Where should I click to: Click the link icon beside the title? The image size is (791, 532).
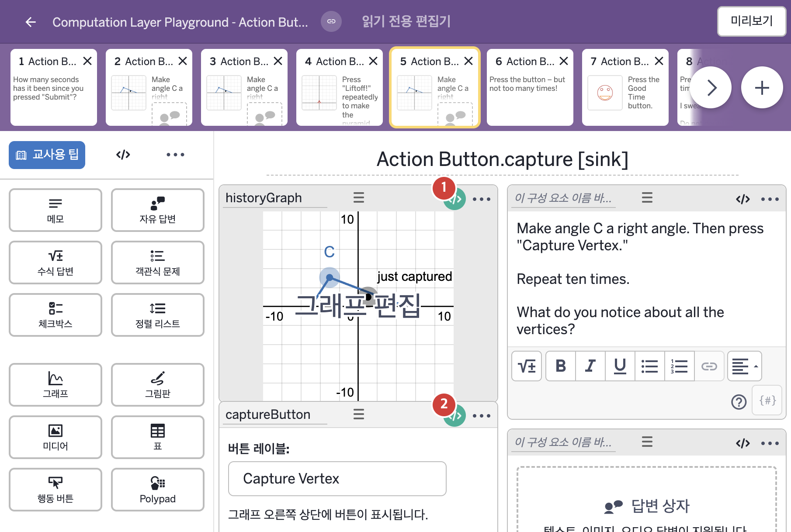pyautogui.click(x=331, y=21)
